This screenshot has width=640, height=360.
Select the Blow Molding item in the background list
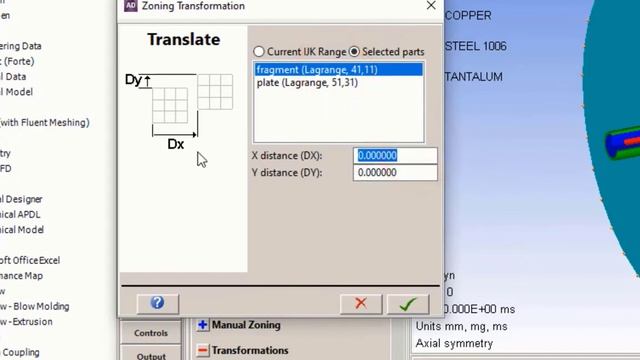click(35, 307)
